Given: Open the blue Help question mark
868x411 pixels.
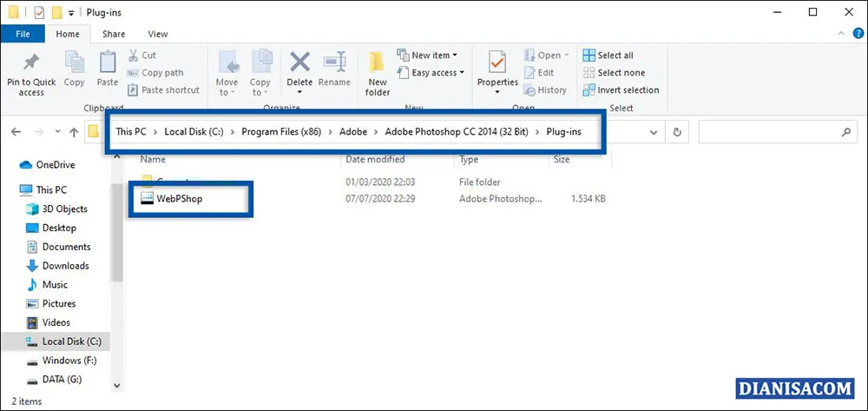Looking at the screenshot, I should click(858, 34).
